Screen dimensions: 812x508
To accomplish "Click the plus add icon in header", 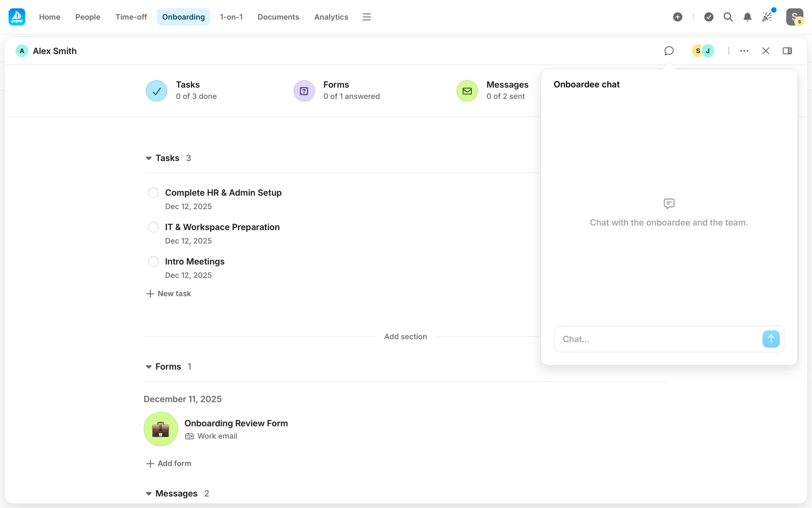I will tap(678, 17).
